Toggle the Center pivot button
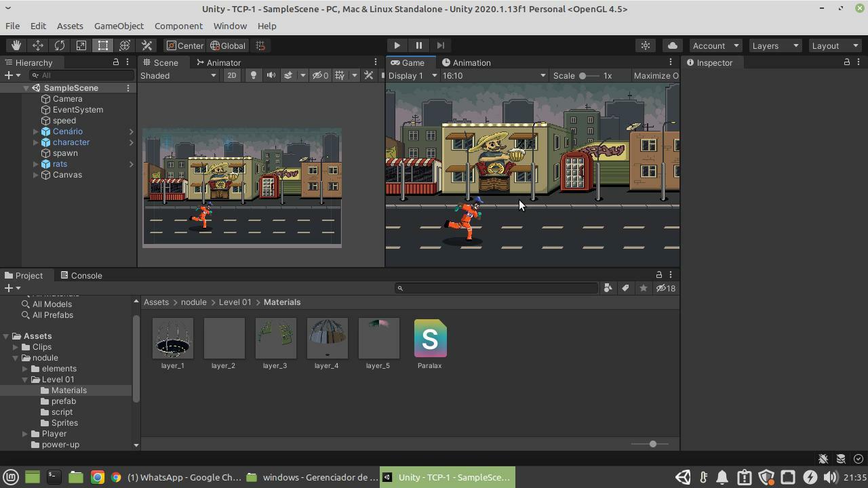868x488 pixels. pos(185,45)
